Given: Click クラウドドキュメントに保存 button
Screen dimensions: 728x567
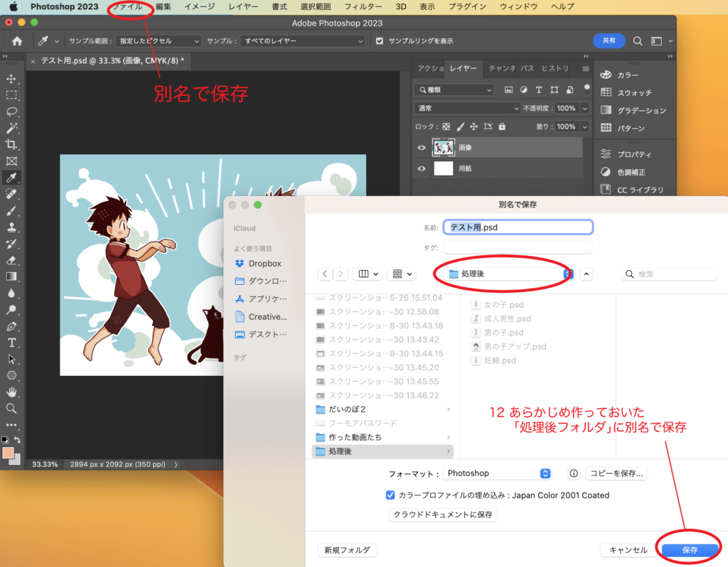Looking at the screenshot, I should point(443,514).
